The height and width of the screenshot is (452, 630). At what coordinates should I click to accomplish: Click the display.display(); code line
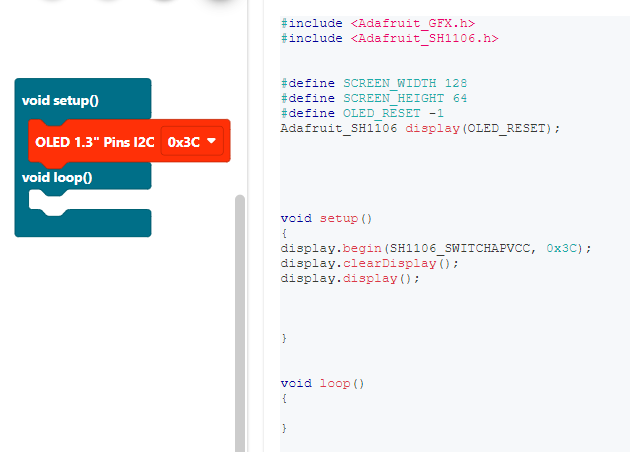(350, 278)
